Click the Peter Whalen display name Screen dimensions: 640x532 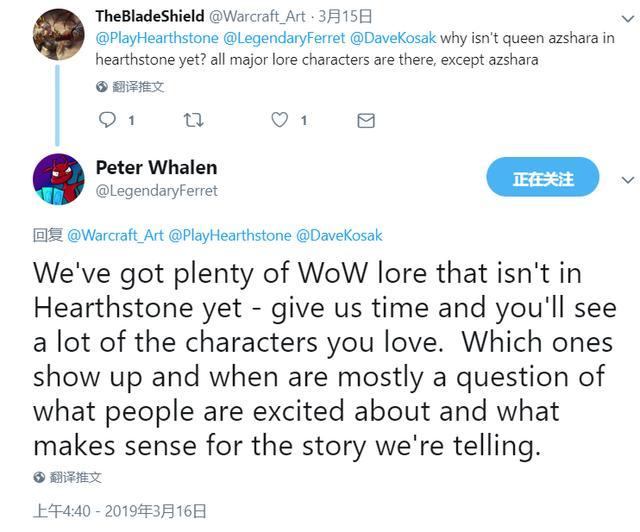click(x=156, y=167)
